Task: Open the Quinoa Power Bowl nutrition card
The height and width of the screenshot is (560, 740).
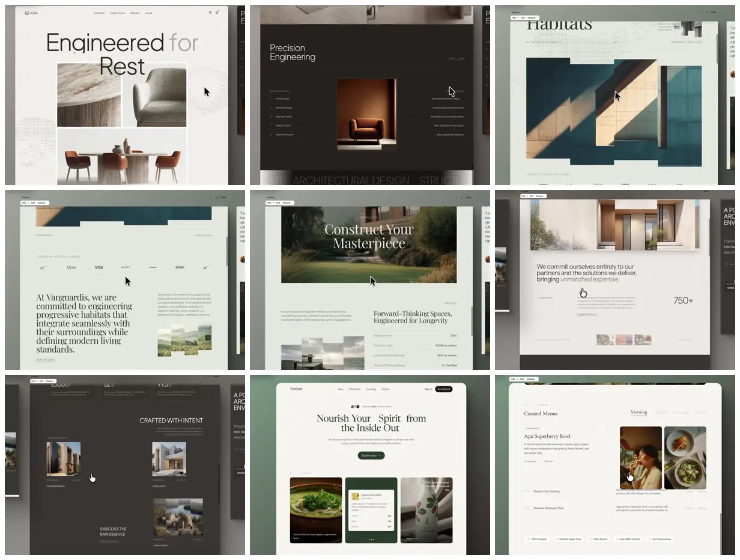Action: click(371, 510)
